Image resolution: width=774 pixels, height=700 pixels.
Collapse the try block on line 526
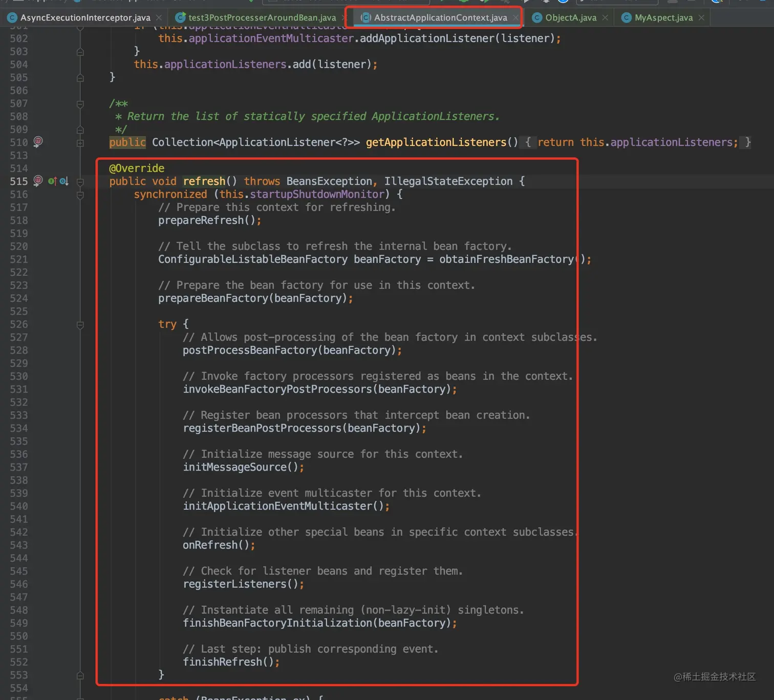80,325
